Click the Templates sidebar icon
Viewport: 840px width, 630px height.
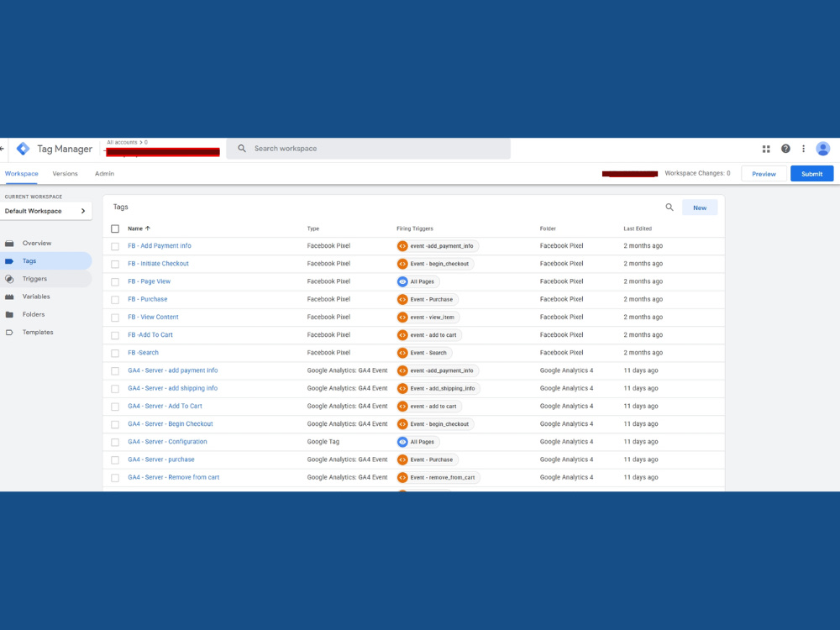point(9,332)
